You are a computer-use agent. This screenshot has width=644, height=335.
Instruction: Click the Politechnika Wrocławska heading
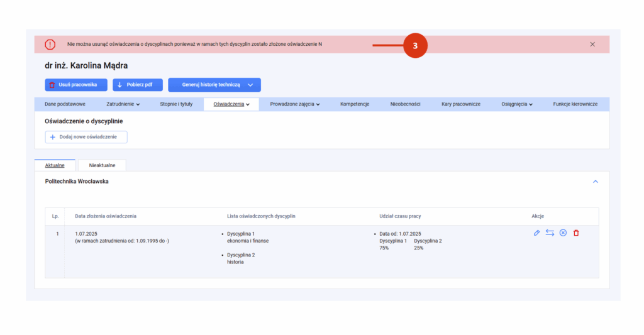(77, 181)
